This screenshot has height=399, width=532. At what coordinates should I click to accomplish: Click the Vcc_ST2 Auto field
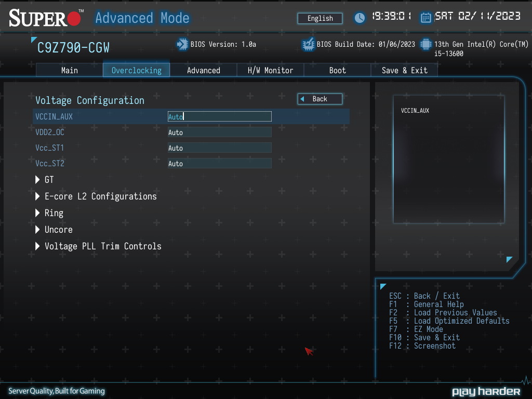click(x=220, y=164)
